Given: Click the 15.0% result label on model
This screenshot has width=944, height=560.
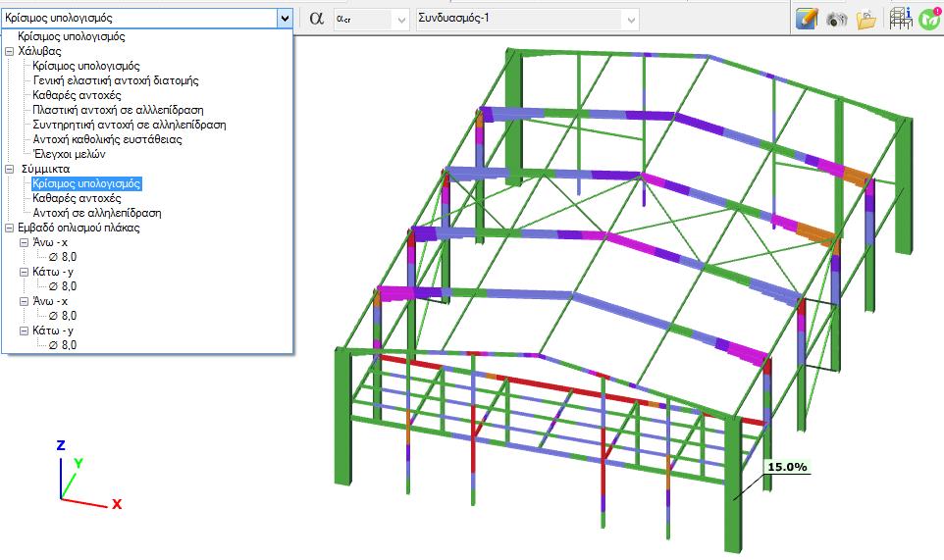Looking at the screenshot, I should coord(787,467).
